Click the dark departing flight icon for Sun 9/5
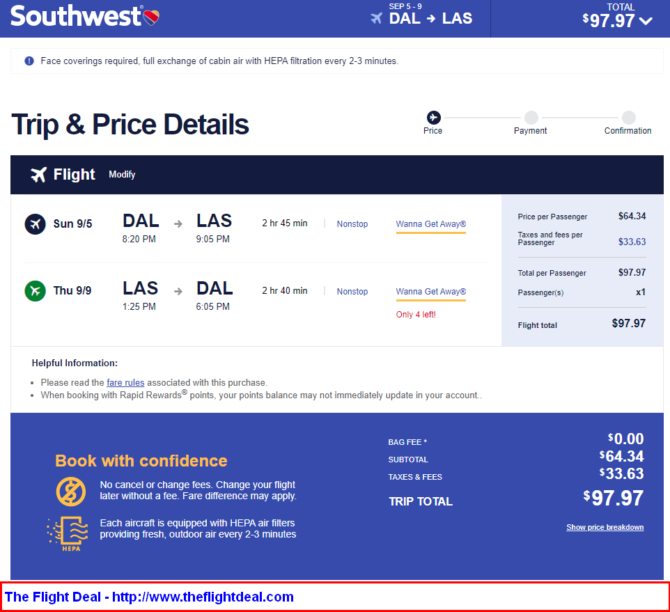Screen dimensions: 670x612 pos(35,224)
